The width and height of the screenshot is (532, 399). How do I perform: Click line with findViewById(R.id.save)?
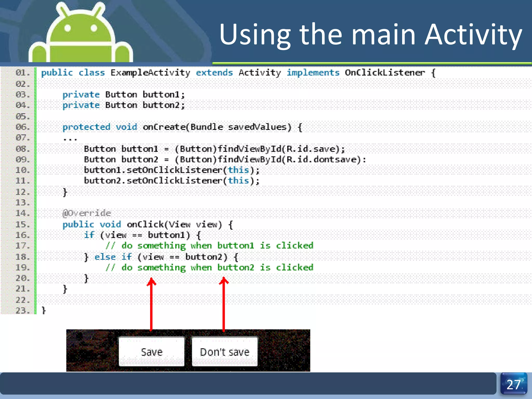(x=215, y=149)
